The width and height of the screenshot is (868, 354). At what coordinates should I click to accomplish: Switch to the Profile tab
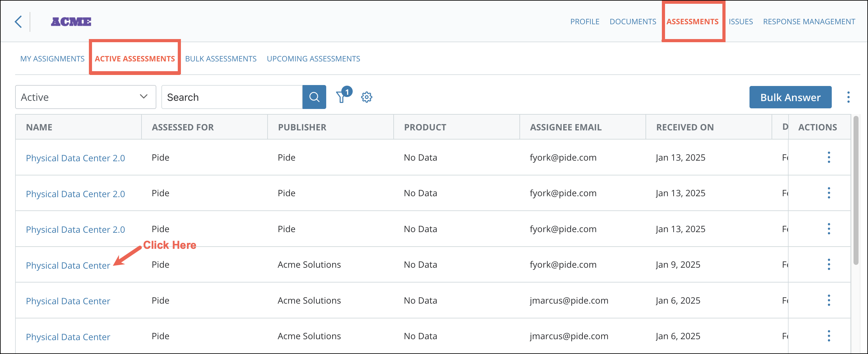pyautogui.click(x=585, y=21)
